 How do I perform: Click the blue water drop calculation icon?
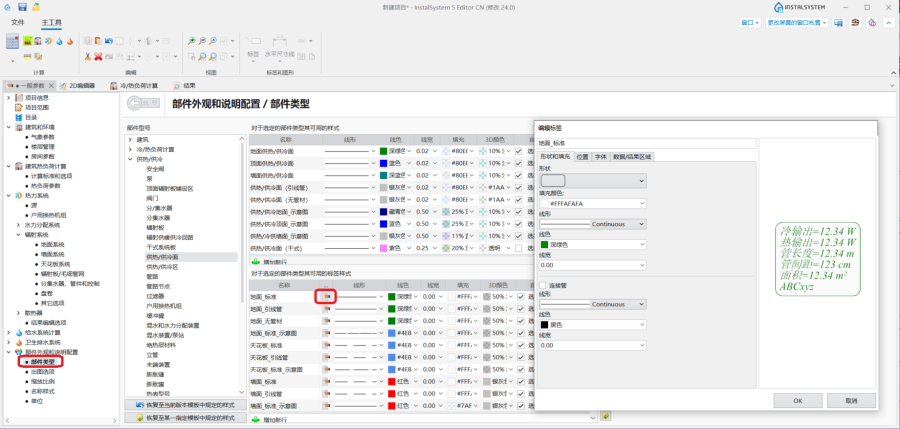[x=59, y=41]
